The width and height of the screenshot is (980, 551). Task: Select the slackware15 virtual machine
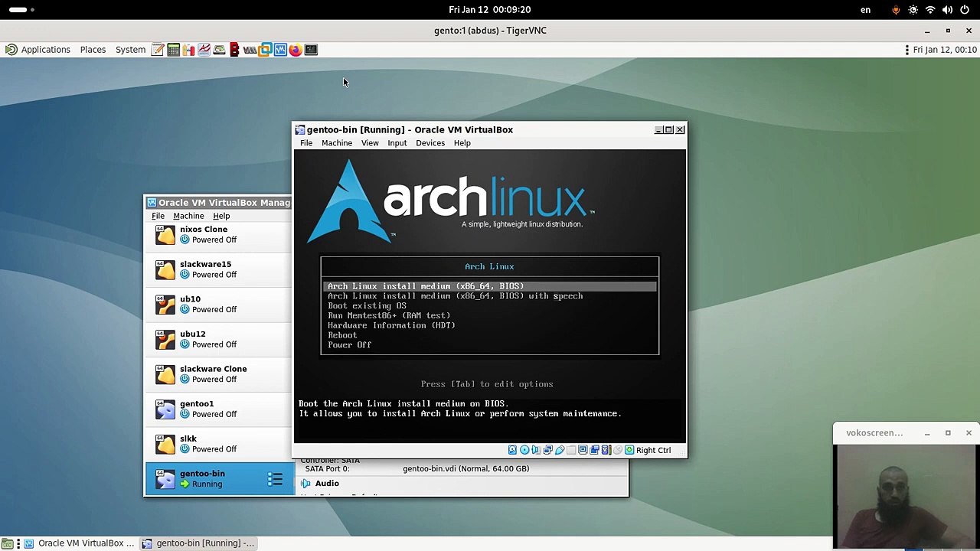[219, 269]
